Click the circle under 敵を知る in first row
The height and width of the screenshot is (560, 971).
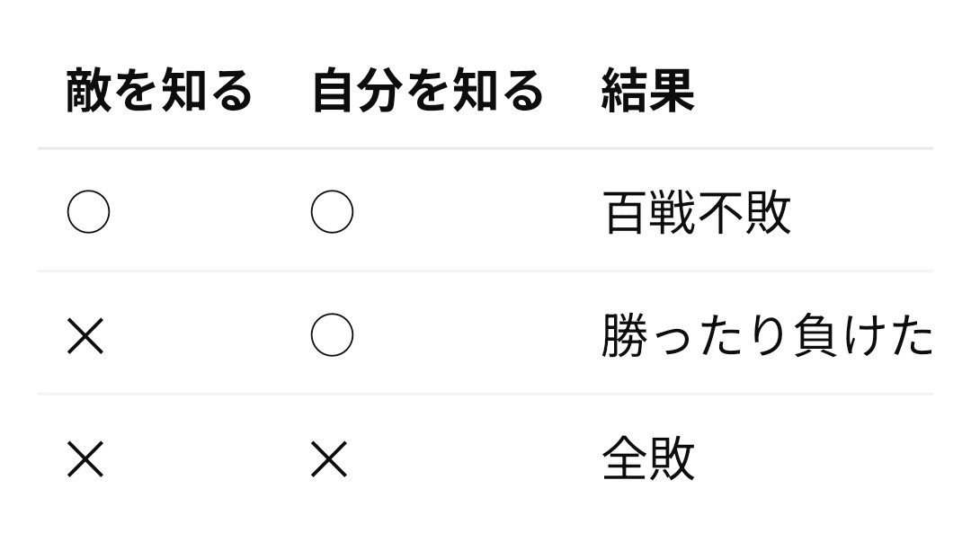coord(88,213)
